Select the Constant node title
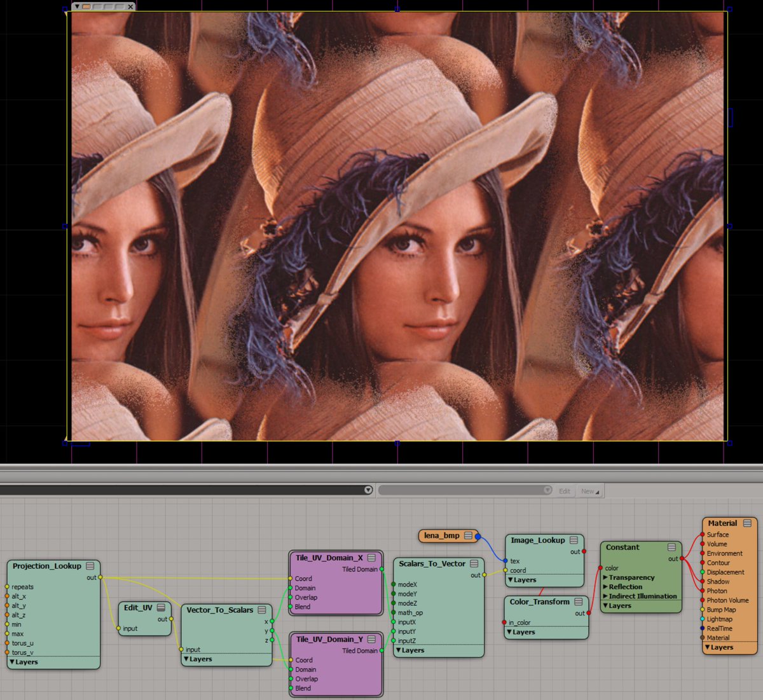This screenshot has height=700, width=763. tap(622, 547)
